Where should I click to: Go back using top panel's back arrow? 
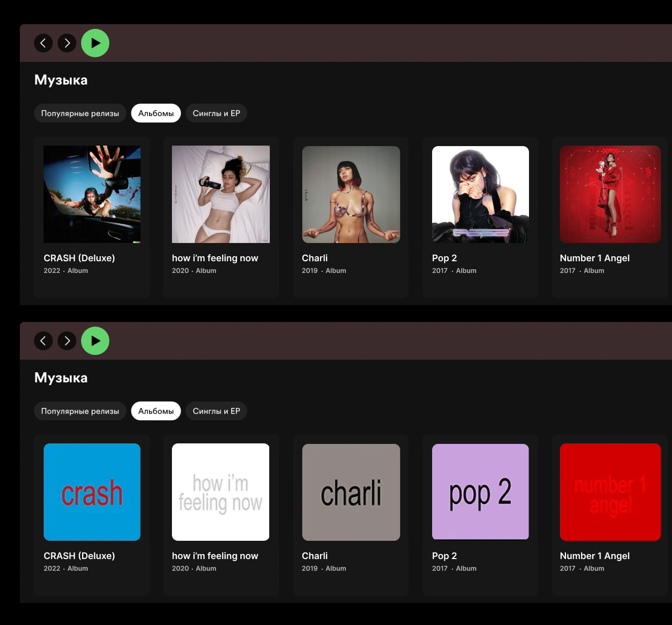coord(43,43)
